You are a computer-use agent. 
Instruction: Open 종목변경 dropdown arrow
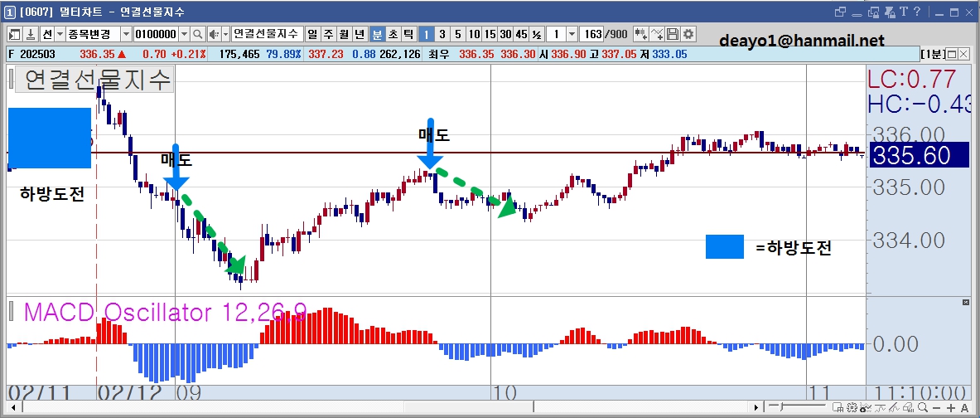[x=126, y=34]
